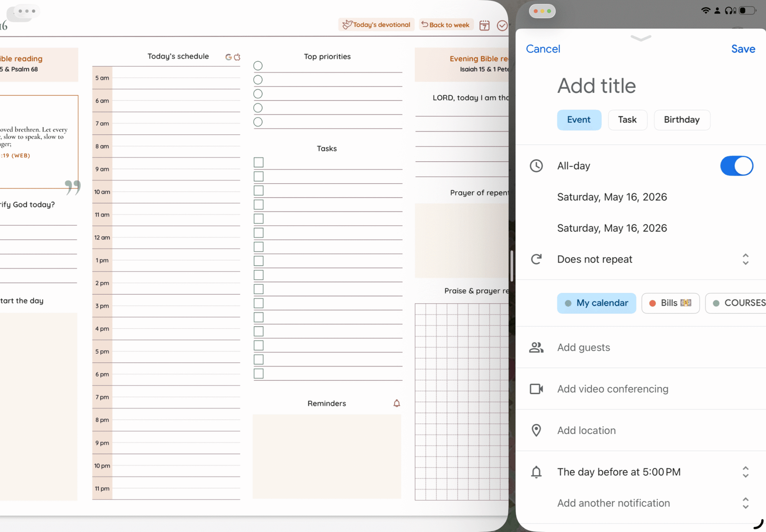
Task: Click the circled checkmark icon in planner header
Action: 502,25
